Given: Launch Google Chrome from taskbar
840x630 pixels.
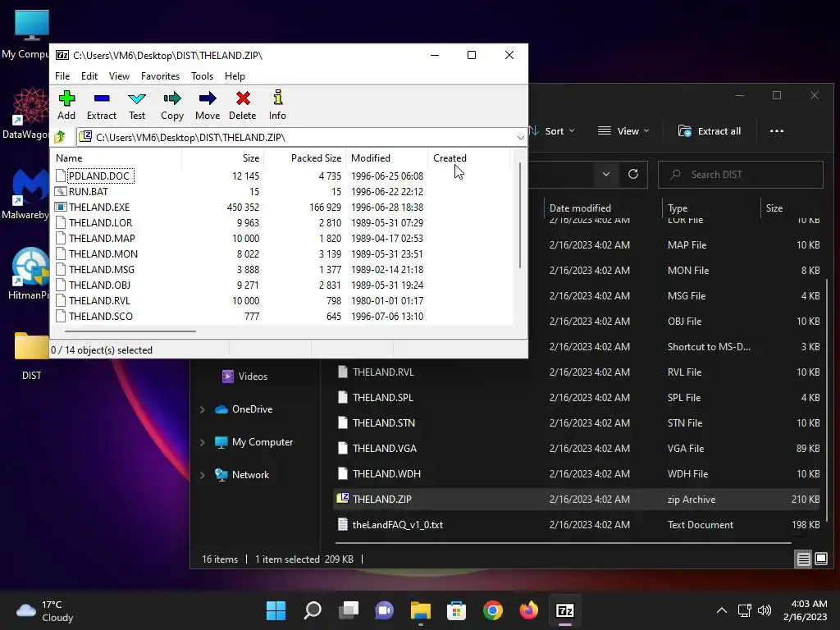Looking at the screenshot, I should (492, 610).
